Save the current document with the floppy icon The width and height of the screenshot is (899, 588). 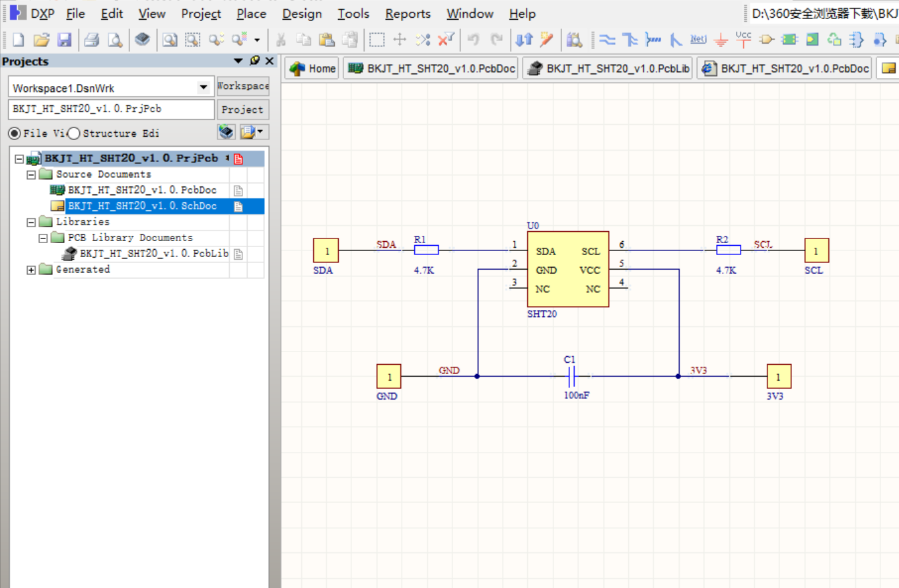[64, 40]
